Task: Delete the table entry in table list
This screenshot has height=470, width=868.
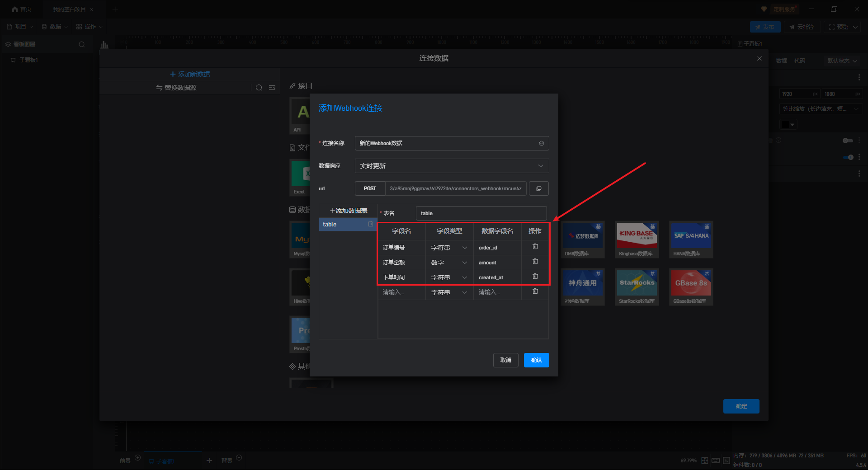Action: (371, 224)
